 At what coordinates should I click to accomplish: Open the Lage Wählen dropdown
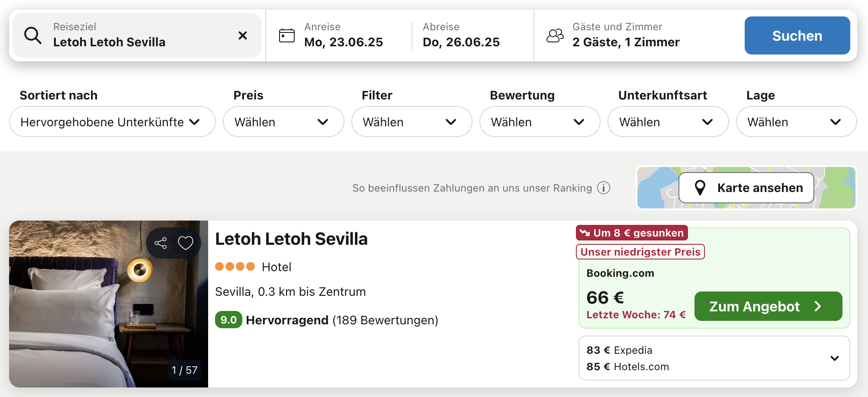coord(796,122)
